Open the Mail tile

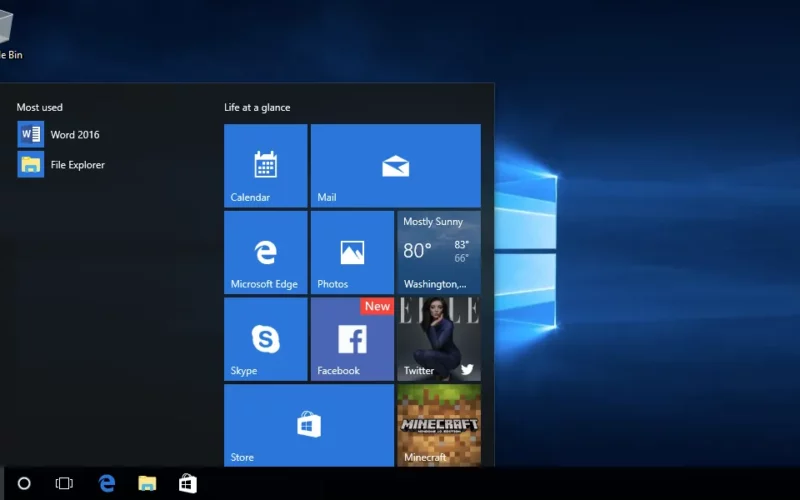395,166
